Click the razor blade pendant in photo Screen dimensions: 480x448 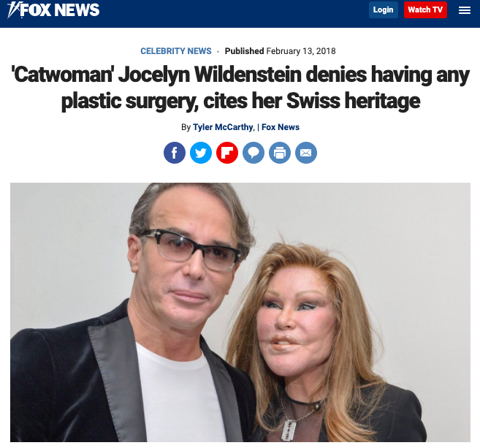point(289,430)
